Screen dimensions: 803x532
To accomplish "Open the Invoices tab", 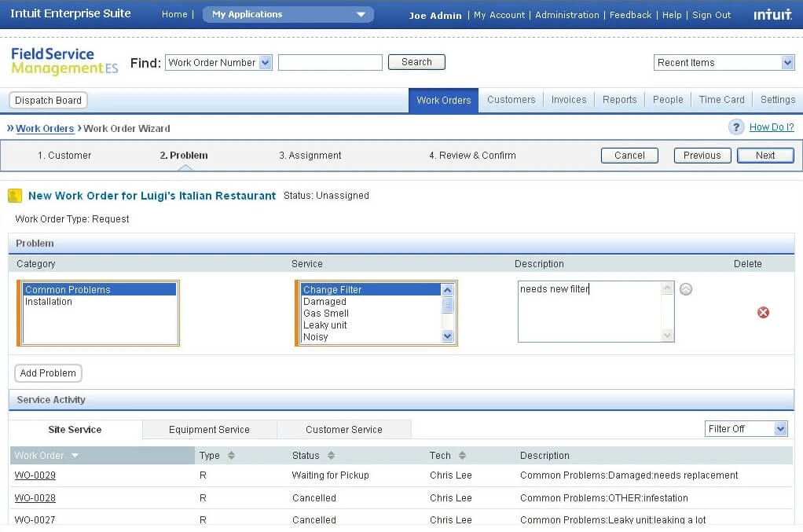I will [568, 100].
